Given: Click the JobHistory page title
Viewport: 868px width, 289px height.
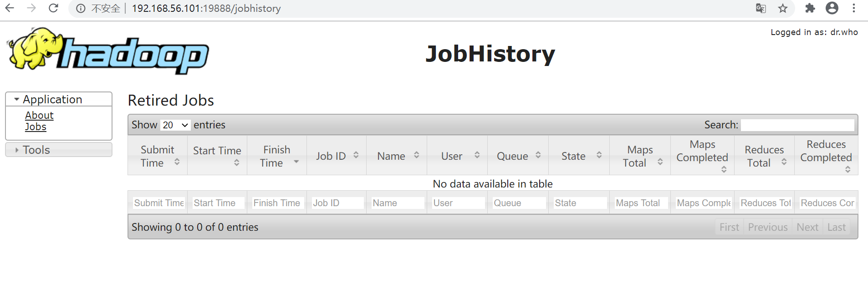Looking at the screenshot, I should pyautogui.click(x=490, y=54).
